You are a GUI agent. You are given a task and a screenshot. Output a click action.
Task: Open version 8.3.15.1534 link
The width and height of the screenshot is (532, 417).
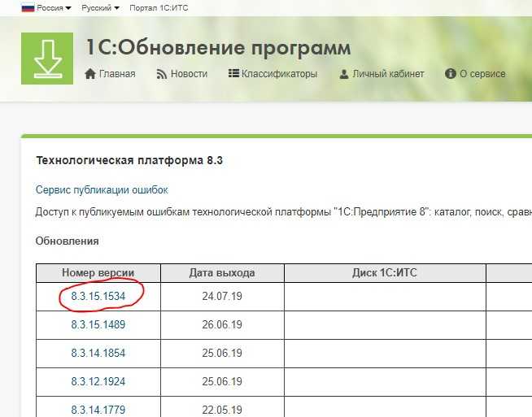98,296
